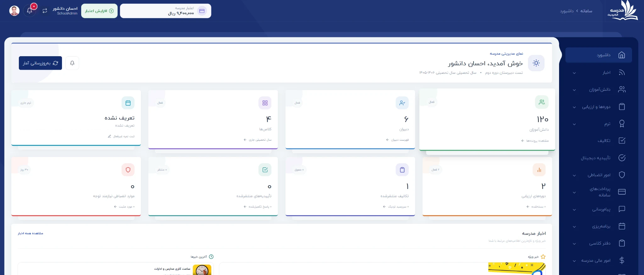Click the مدرسه الکترونیک logo
The image size is (644, 275).
[622, 11]
